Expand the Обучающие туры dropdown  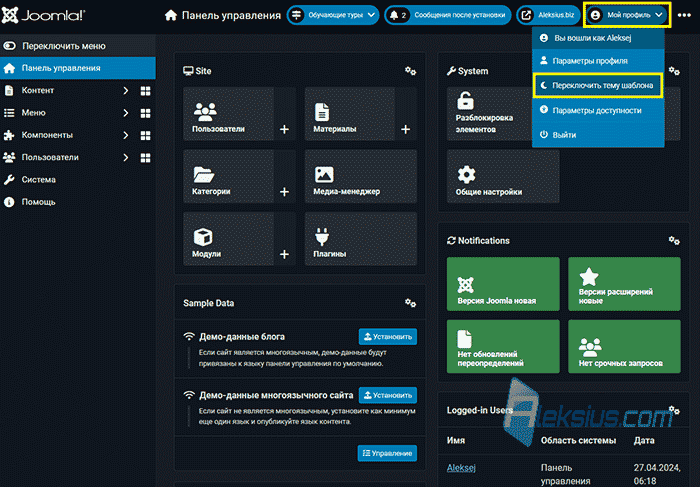click(x=333, y=15)
